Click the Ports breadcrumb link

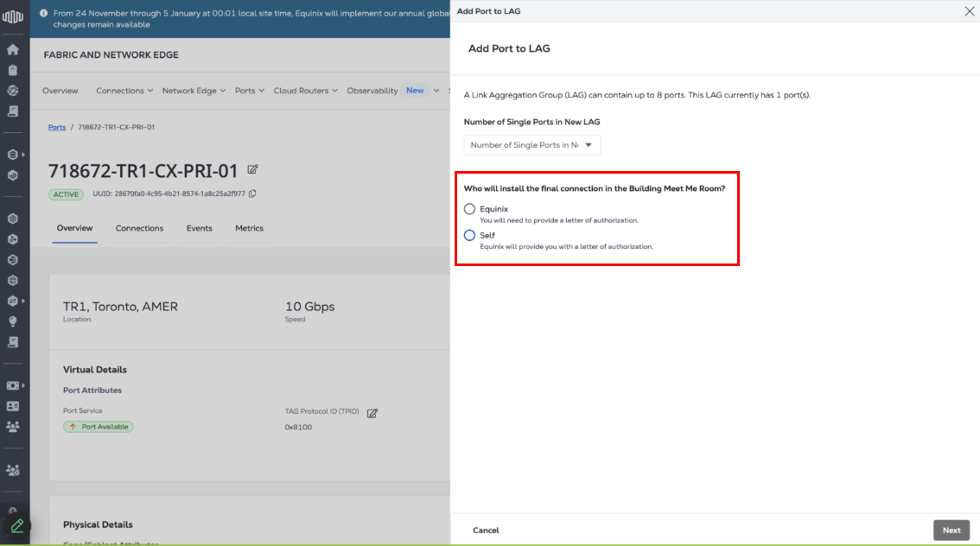[57, 127]
